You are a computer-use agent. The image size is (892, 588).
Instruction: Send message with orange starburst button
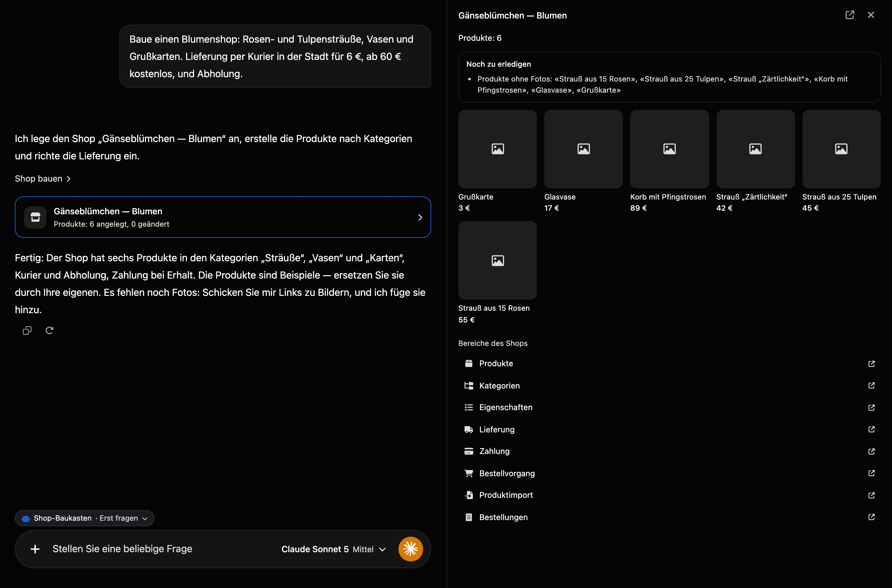pyautogui.click(x=410, y=549)
